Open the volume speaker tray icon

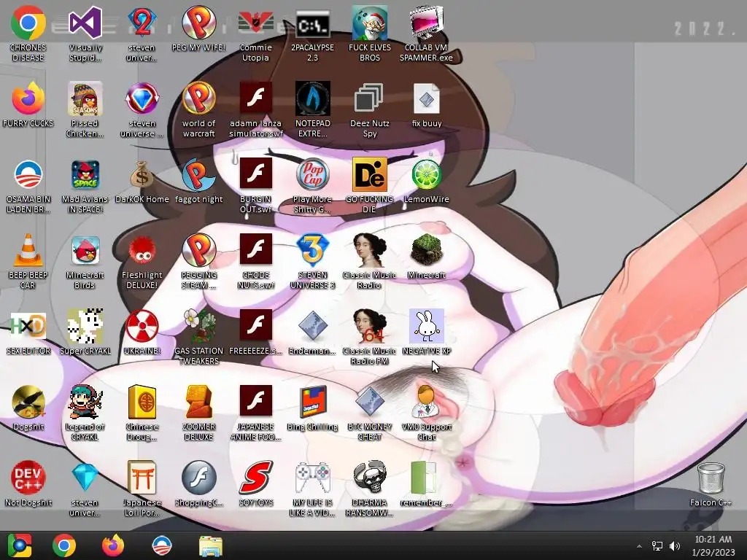pyautogui.click(x=675, y=546)
